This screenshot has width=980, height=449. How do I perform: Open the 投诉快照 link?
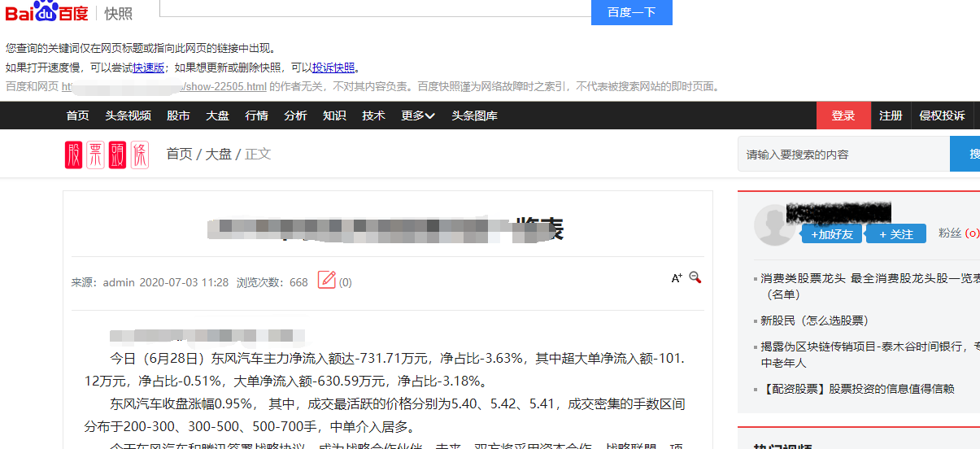(333, 68)
